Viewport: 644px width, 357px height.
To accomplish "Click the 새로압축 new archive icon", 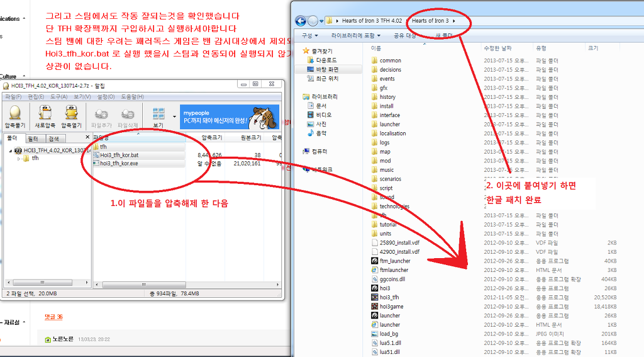I will point(45,116).
